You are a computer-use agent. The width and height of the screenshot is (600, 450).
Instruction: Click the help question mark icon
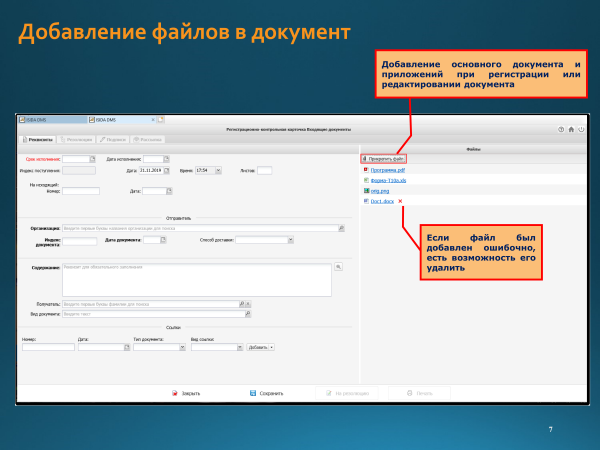click(561, 130)
